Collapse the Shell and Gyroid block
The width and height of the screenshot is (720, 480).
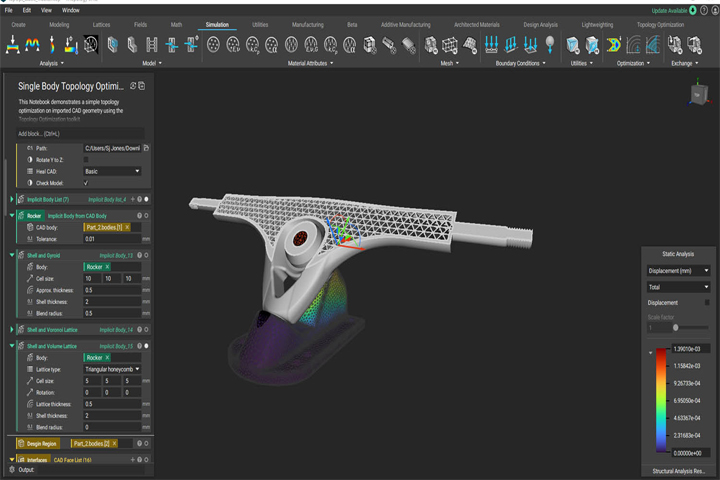(12, 255)
